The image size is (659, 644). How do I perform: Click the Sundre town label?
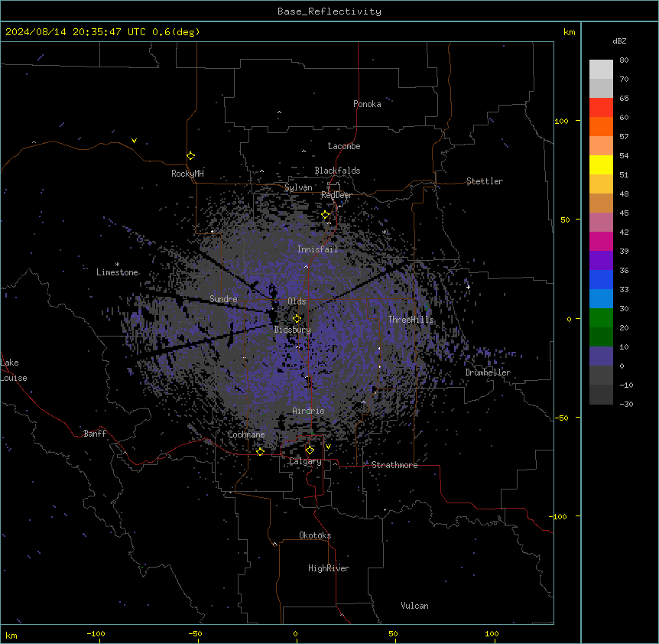(223, 299)
